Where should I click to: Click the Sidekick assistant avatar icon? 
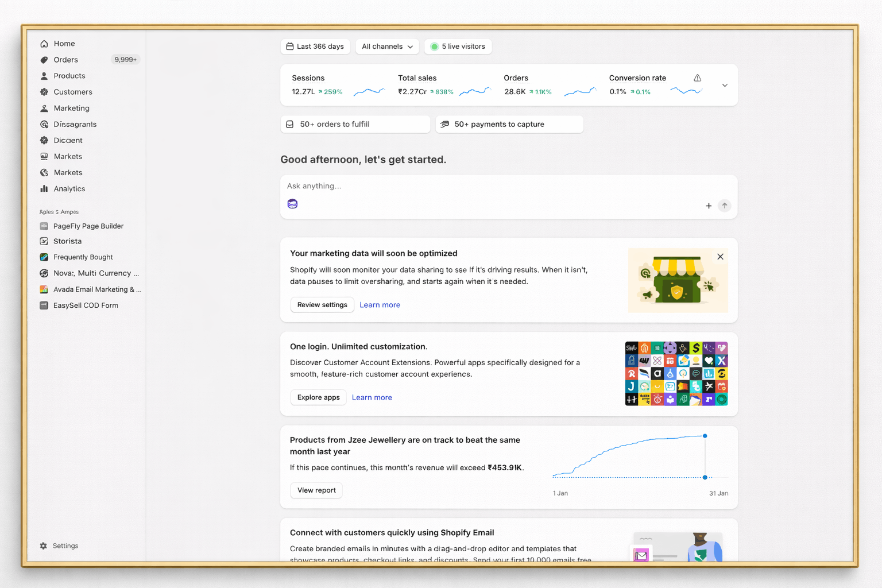click(292, 204)
